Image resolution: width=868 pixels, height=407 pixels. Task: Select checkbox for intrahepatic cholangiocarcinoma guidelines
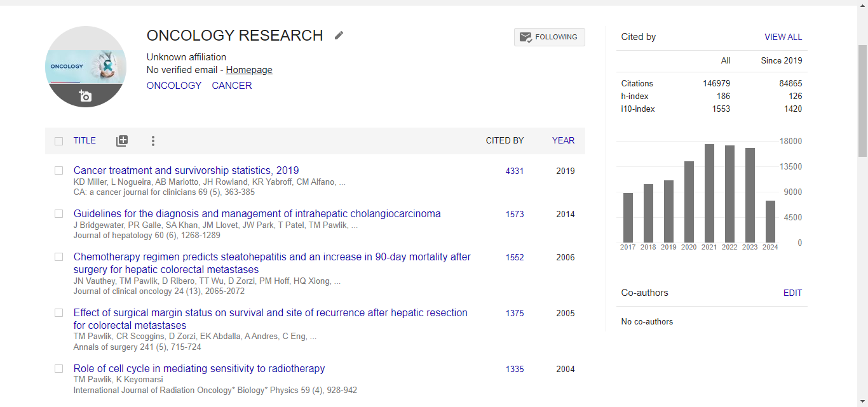pos(59,214)
